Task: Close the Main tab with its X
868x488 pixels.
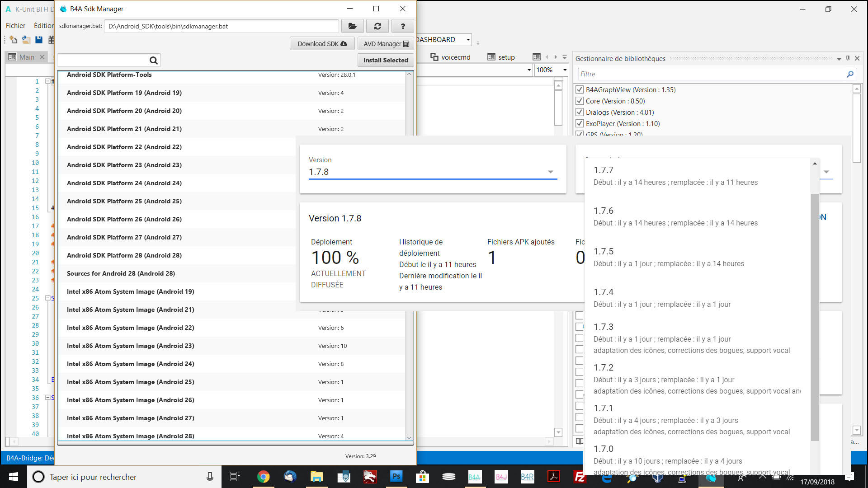Action: click(42, 57)
